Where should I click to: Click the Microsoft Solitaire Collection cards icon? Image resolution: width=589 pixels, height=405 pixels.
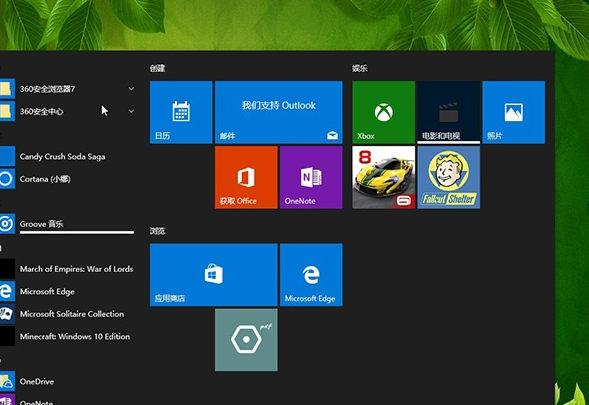pos(7,314)
